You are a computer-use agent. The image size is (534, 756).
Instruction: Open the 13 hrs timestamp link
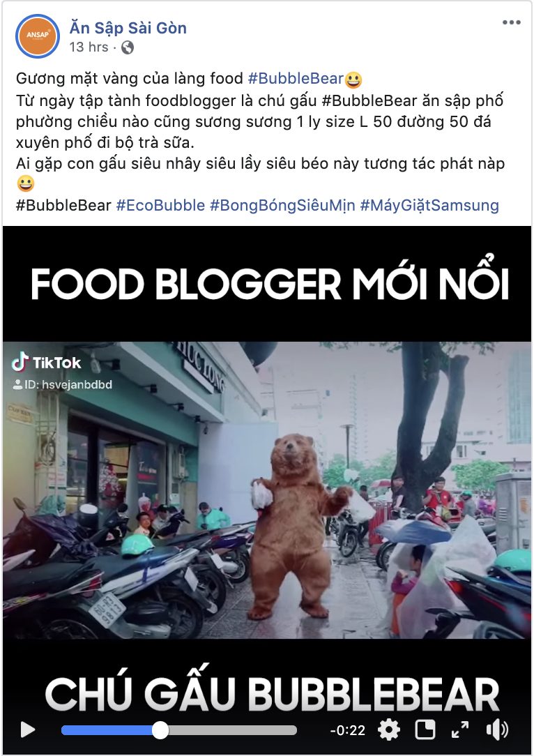(89, 47)
